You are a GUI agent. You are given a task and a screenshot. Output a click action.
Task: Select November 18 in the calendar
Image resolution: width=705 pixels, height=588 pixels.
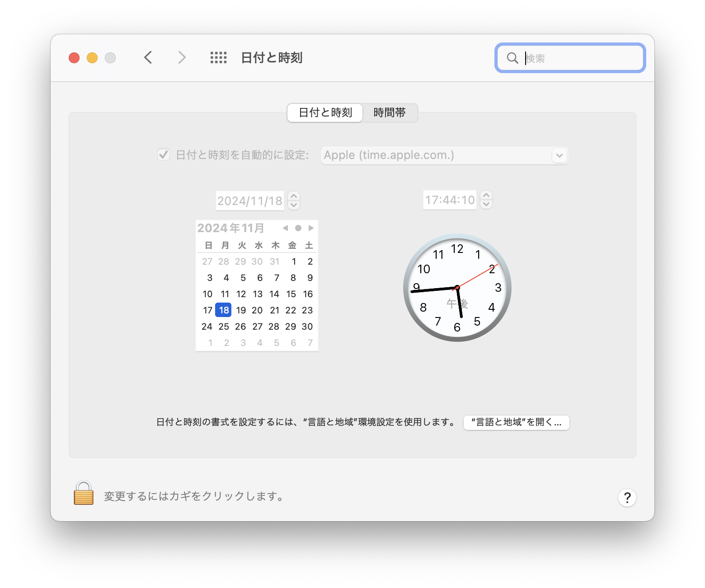pos(224,310)
